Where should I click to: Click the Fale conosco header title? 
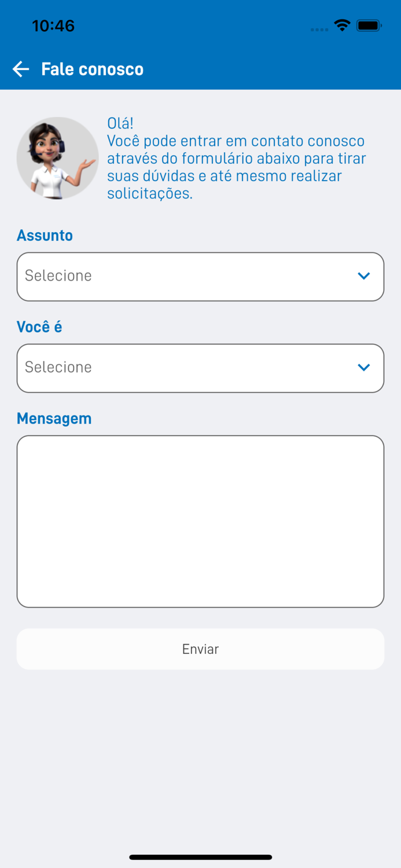[x=93, y=69]
